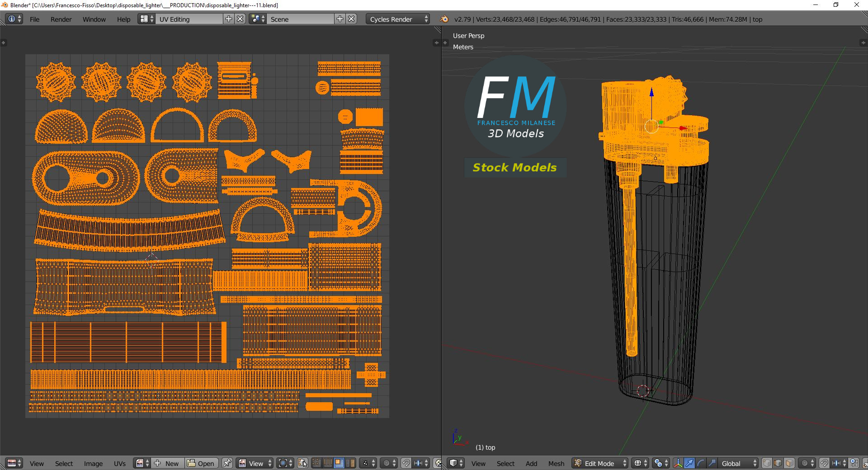
Task: Select UV face selection mode
Action: (339, 463)
